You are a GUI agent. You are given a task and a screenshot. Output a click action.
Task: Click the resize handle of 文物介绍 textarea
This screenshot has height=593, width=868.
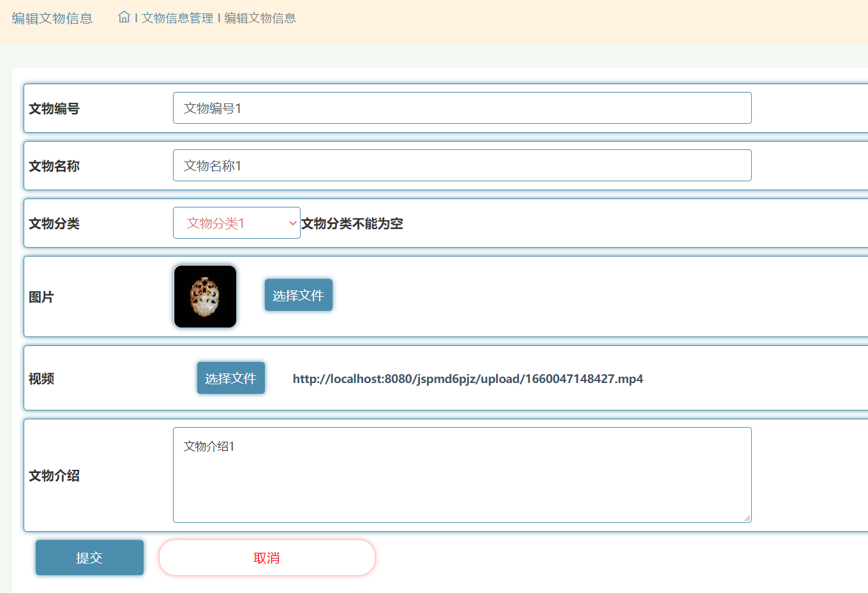748,519
